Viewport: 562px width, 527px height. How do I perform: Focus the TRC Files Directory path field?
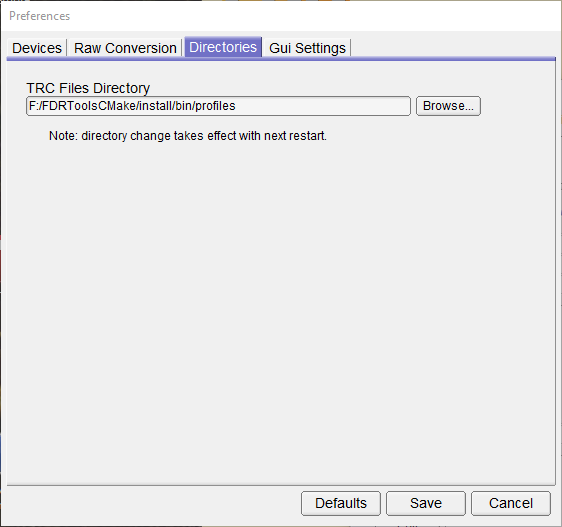coord(218,106)
